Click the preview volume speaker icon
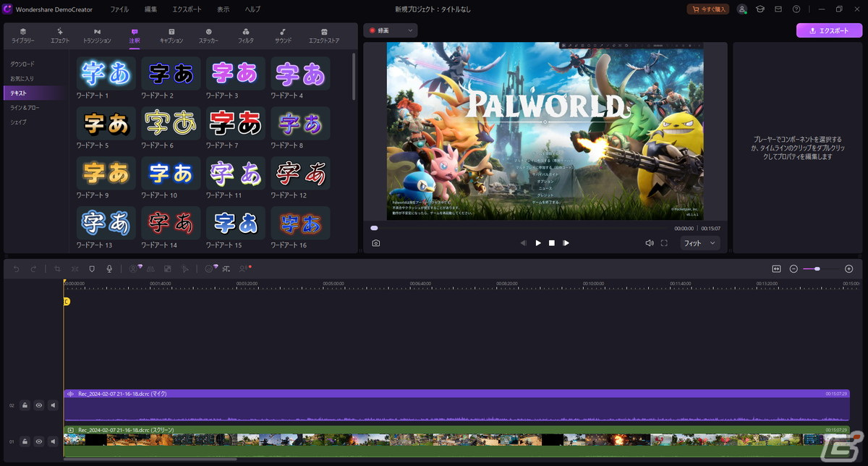This screenshot has width=868, height=466. tap(650, 243)
